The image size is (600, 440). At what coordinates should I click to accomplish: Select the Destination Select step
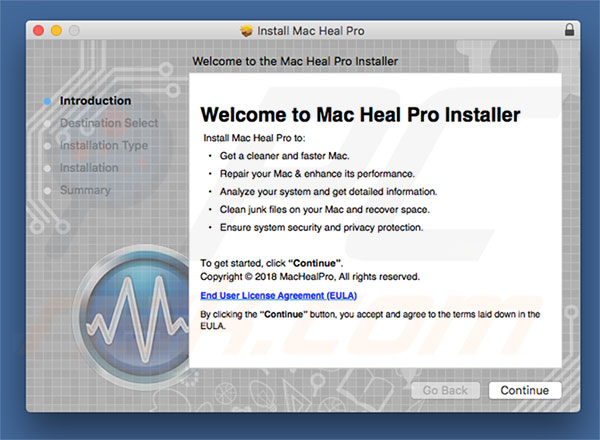point(109,123)
